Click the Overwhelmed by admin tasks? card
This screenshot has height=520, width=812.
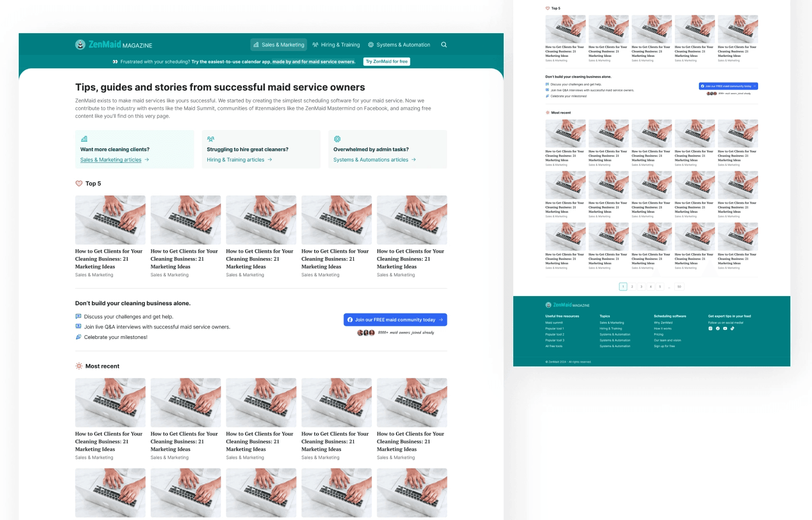[388, 149]
